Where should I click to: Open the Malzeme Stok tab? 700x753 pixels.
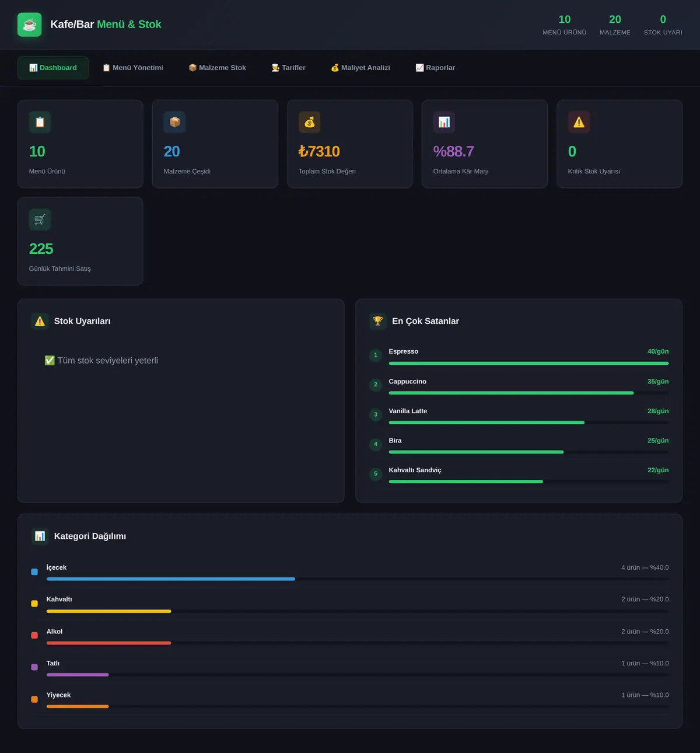[218, 68]
